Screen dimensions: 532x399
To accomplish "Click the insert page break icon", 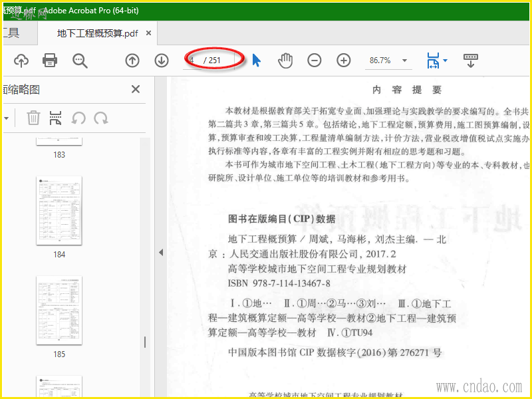I will point(56,118).
